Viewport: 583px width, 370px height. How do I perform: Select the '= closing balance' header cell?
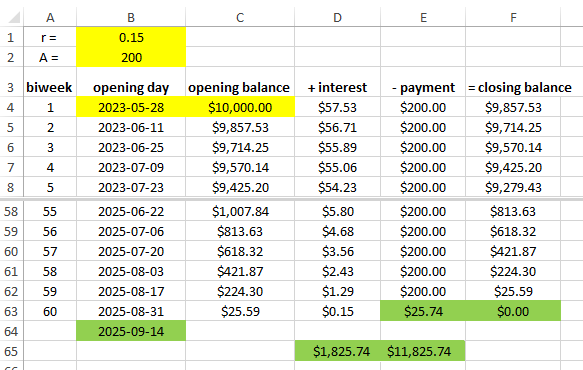tap(513, 87)
